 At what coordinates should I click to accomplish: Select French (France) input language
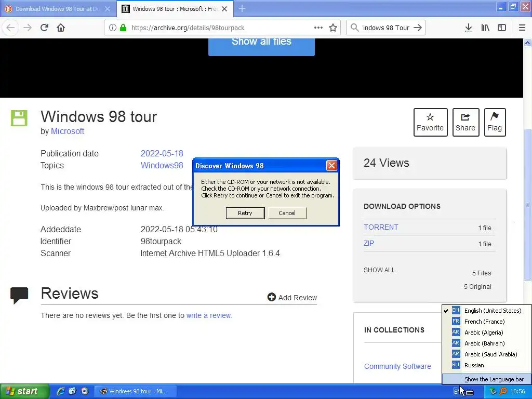[x=486, y=322]
